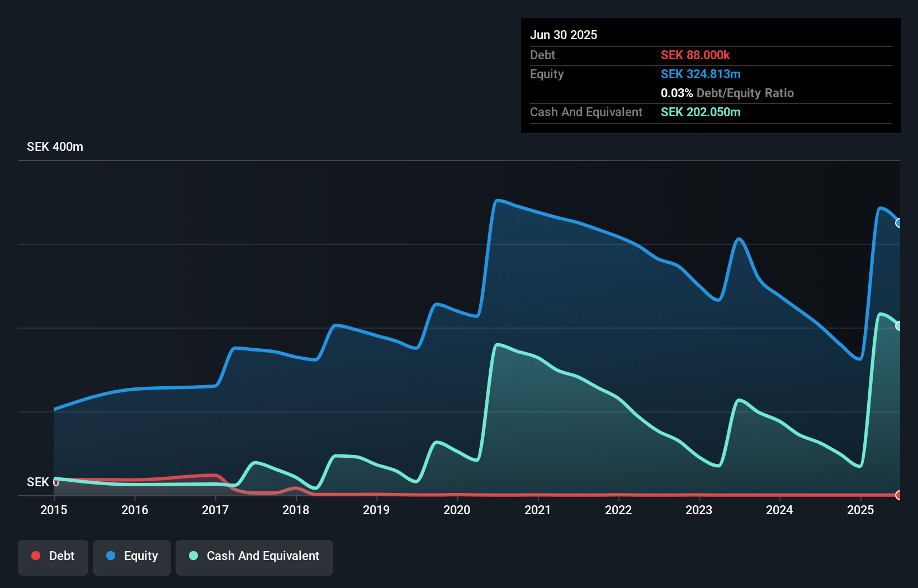Click the SEK 202.050m cash value
The height and width of the screenshot is (588, 918).
701,112
